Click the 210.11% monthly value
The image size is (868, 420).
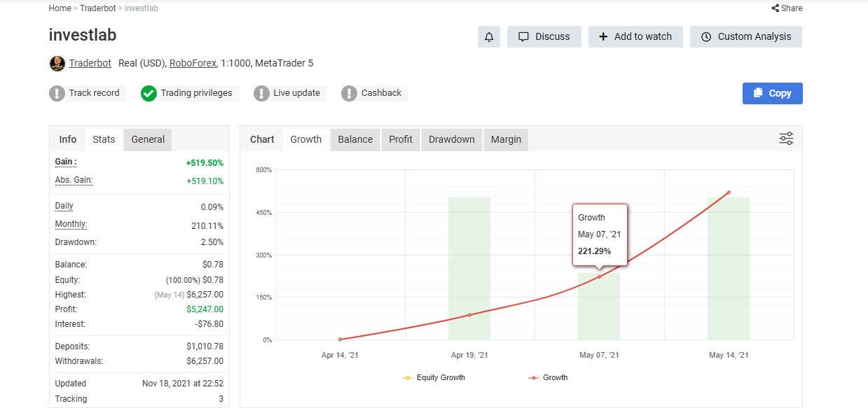point(209,225)
